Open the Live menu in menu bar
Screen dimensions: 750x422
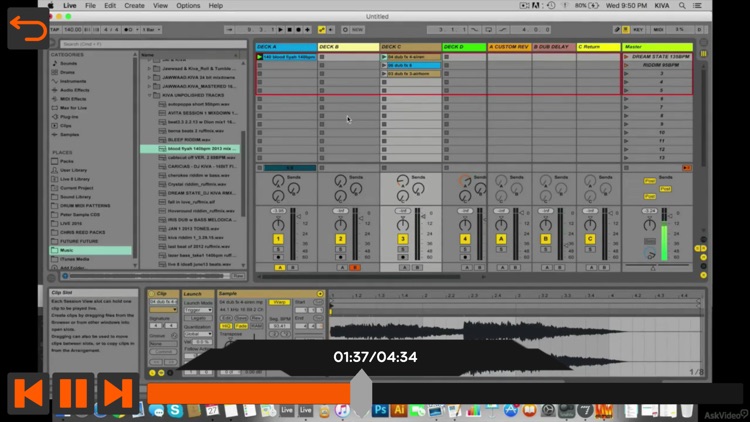pyautogui.click(x=70, y=6)
